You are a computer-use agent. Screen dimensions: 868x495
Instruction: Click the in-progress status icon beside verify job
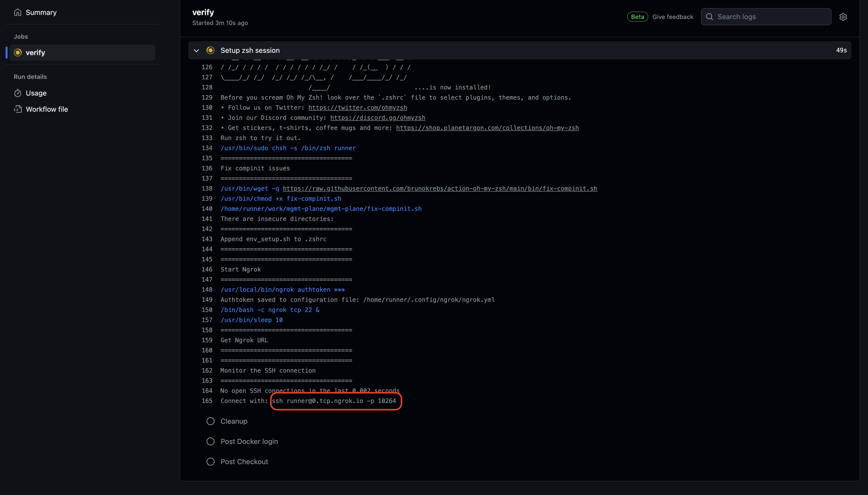[18, 52]
